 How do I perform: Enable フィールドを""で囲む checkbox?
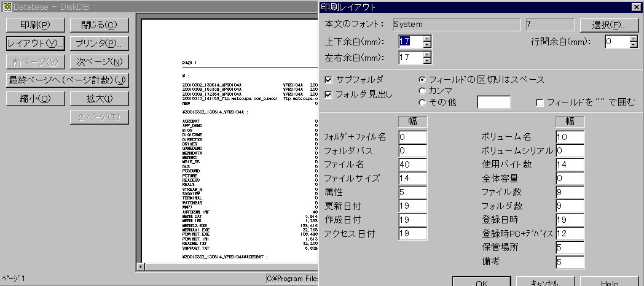pyautogui.click(x=540, y=102)
